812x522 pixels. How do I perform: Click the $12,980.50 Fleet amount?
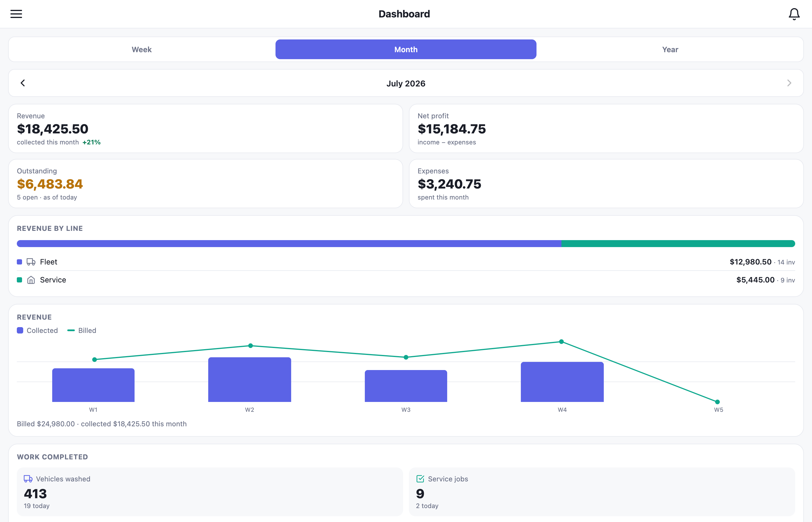[750, 262]
